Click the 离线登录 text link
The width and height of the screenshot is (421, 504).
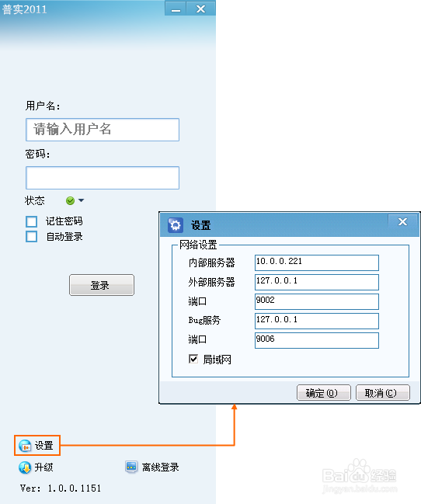point(161,467)
